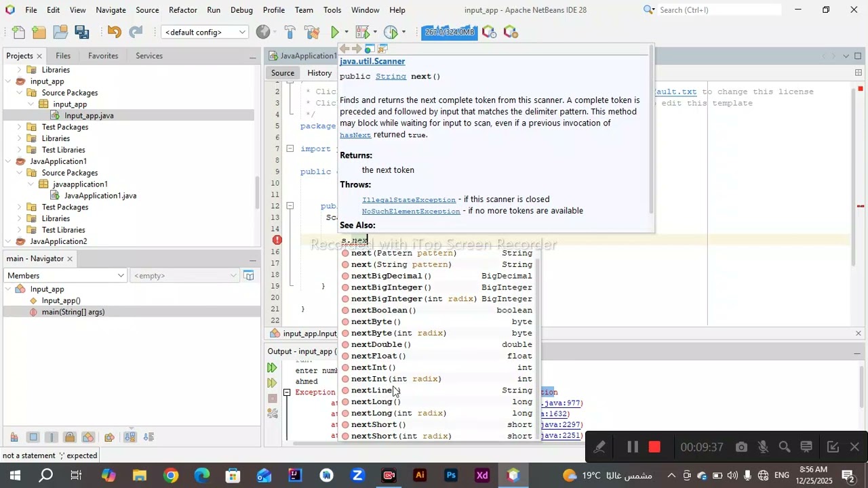The height and width of the screenshot is (488, 868).
Task: Open the Refactor menu
Action: click(183, 9)
